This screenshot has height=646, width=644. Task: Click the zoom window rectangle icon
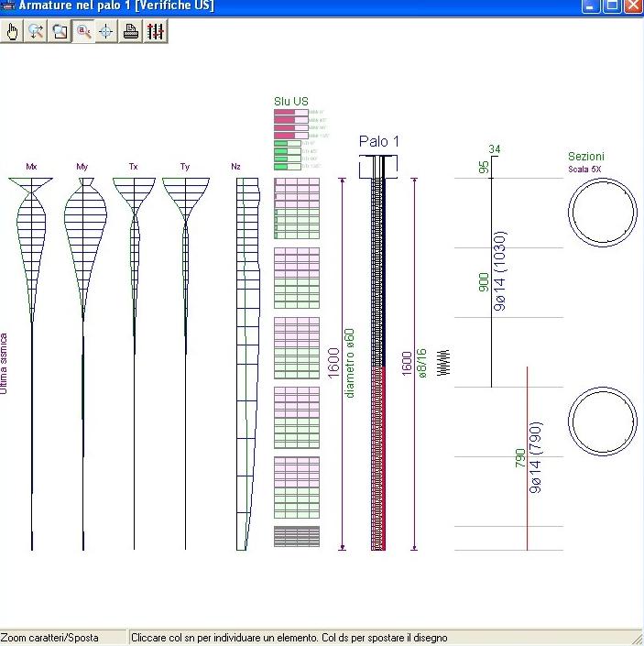pos(60,31)
